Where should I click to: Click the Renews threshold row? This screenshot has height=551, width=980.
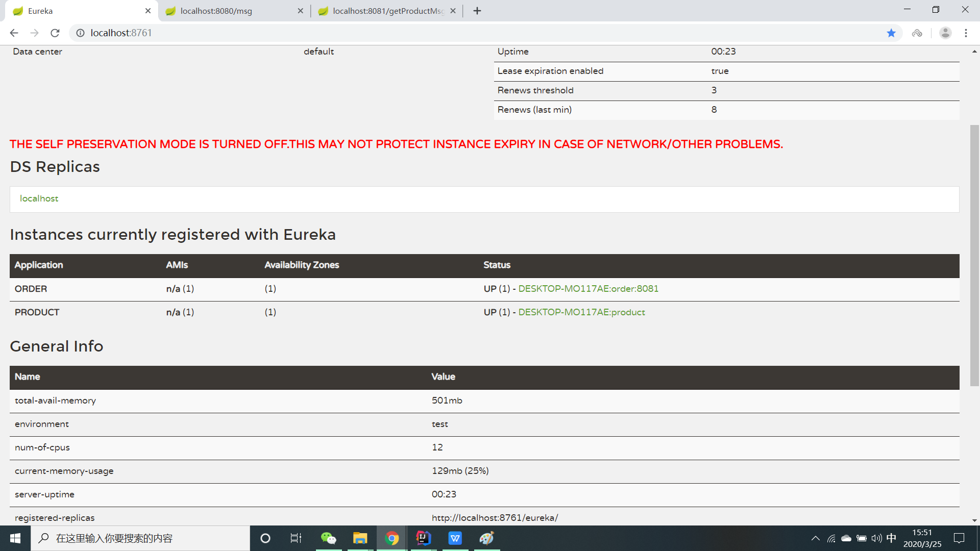(726, 90)
